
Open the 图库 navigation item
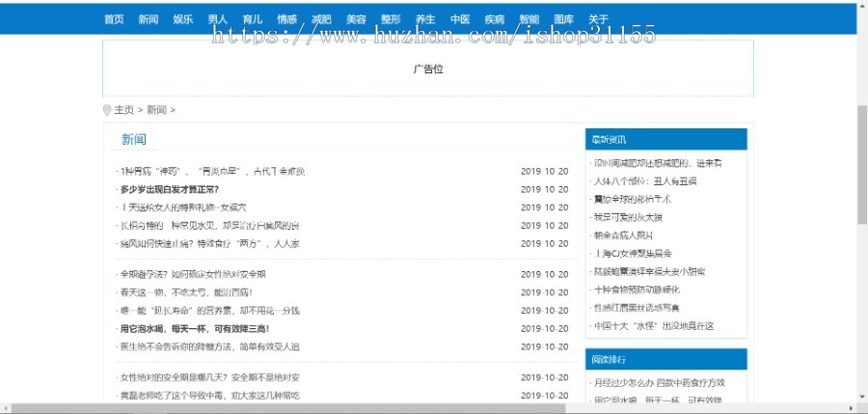(563, 19)
